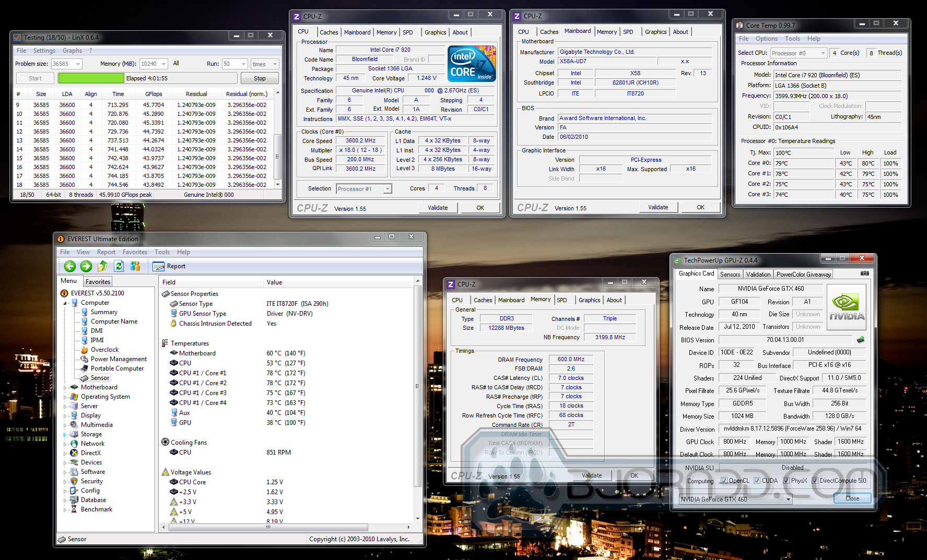Open the Tools menu in EVEREST
This screenshot has height=560, width=927.
click(x=162, y=252)
